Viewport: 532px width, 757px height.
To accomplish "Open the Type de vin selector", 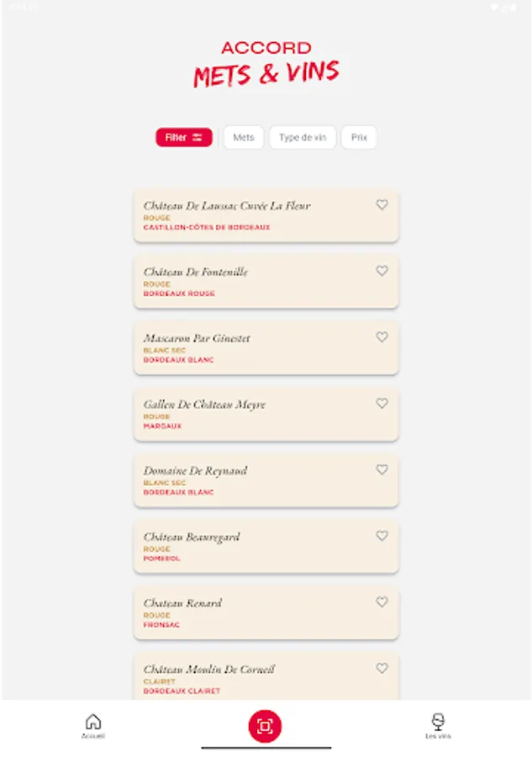I will click(303, 137).
